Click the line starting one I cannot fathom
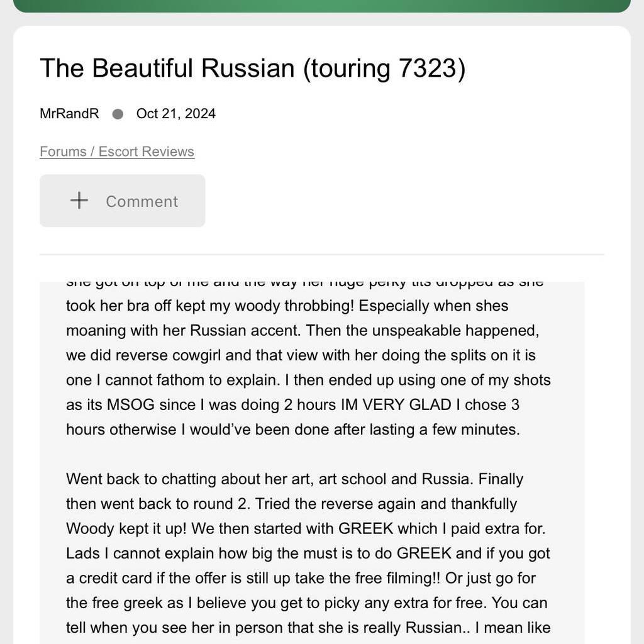This screenshot has width=644, height=644. [x=308, y=380]
